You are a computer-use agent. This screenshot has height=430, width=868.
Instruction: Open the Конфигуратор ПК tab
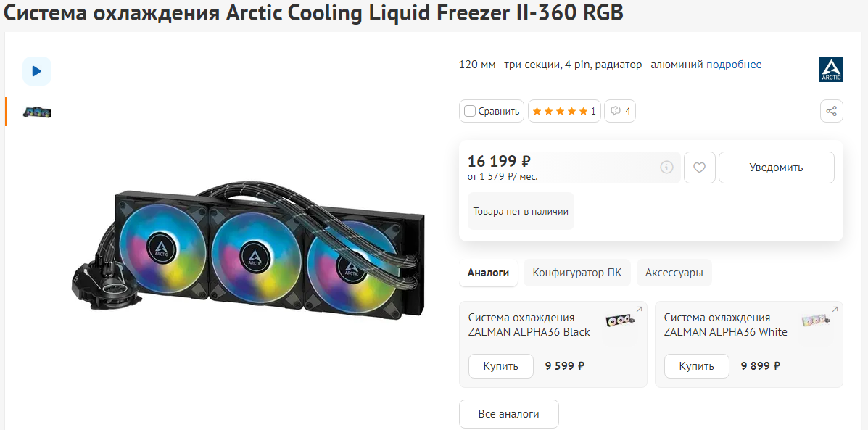click(x=576, y=273)
